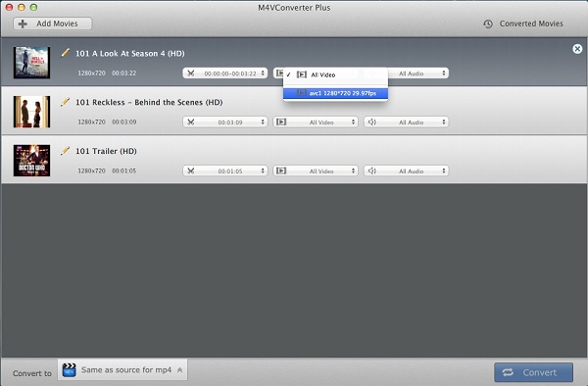Click clapperboard format icon beside Convert to
Screen dimensions: 588x386
(x=69, y=370)
